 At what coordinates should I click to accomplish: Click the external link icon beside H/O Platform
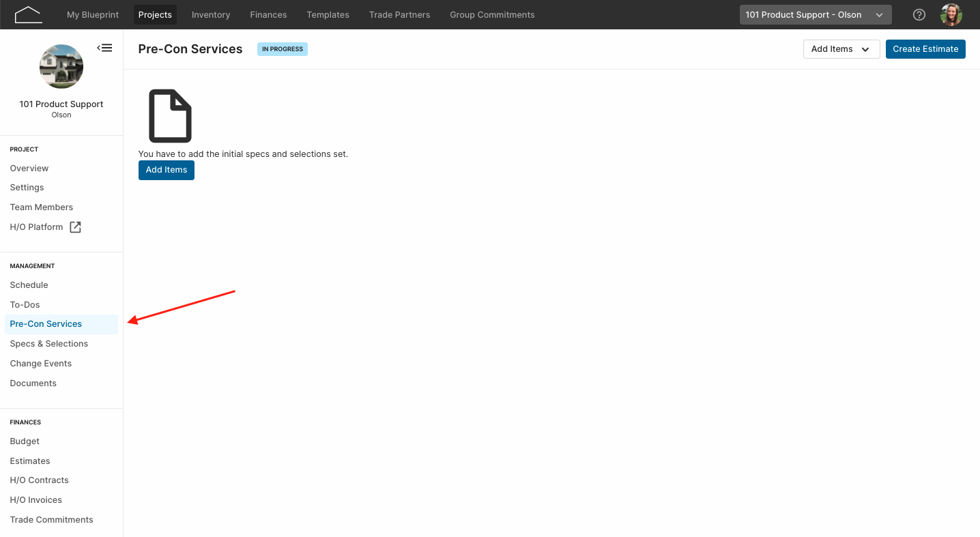coord(76,227)
